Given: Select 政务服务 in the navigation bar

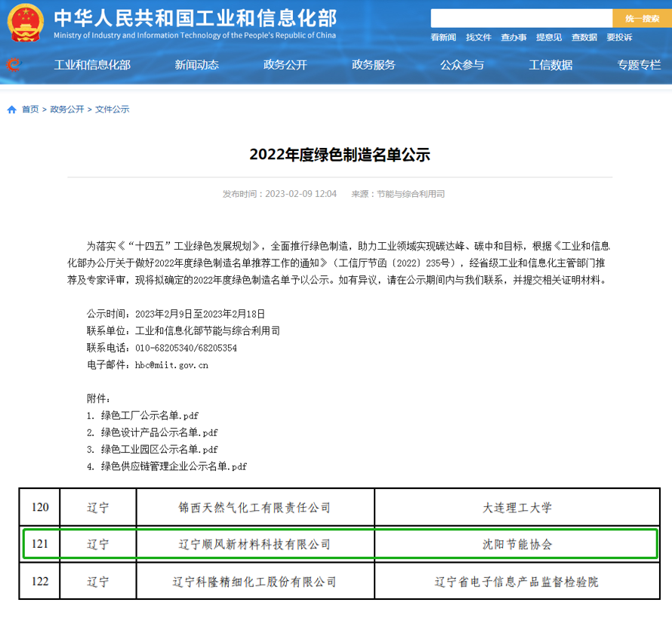Looking at the screenshot, I should pyautogui.click(x=374, y=65).
